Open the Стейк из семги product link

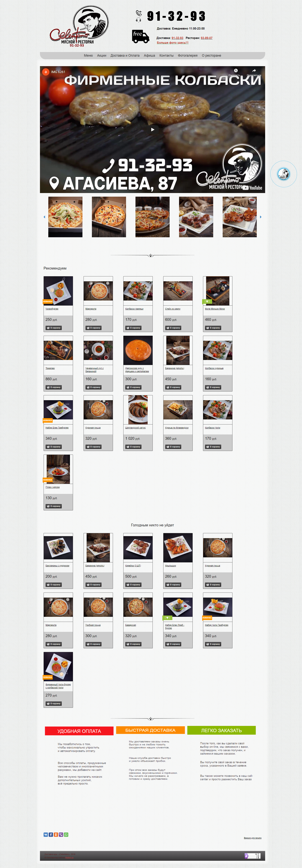tap(172, 309)
